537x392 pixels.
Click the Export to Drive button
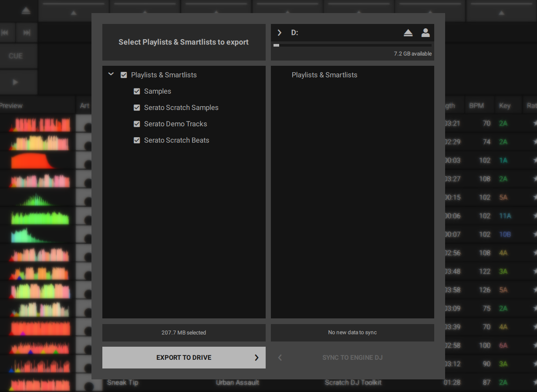pyautogui.click(x=184, y=358)
